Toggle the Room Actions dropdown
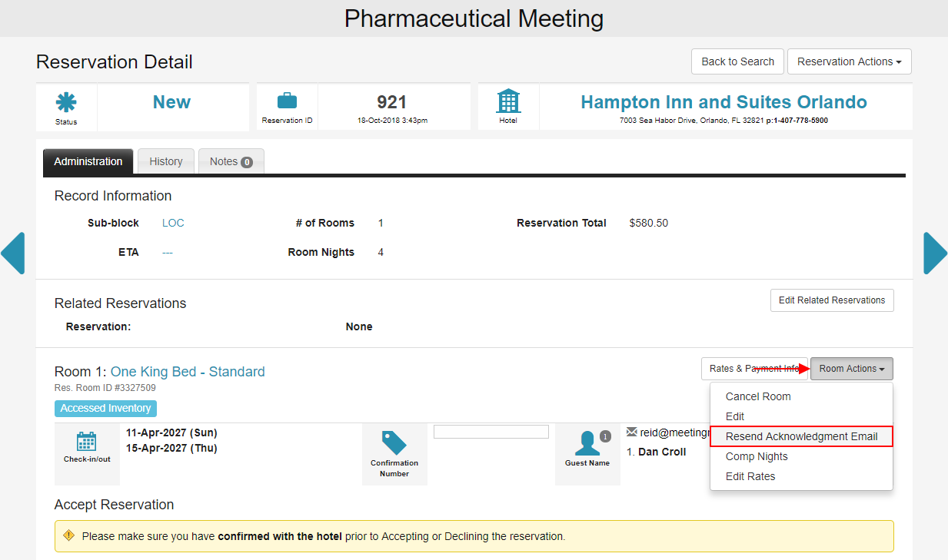The height and width of the screenshot is (560, 948). [852, 369]
